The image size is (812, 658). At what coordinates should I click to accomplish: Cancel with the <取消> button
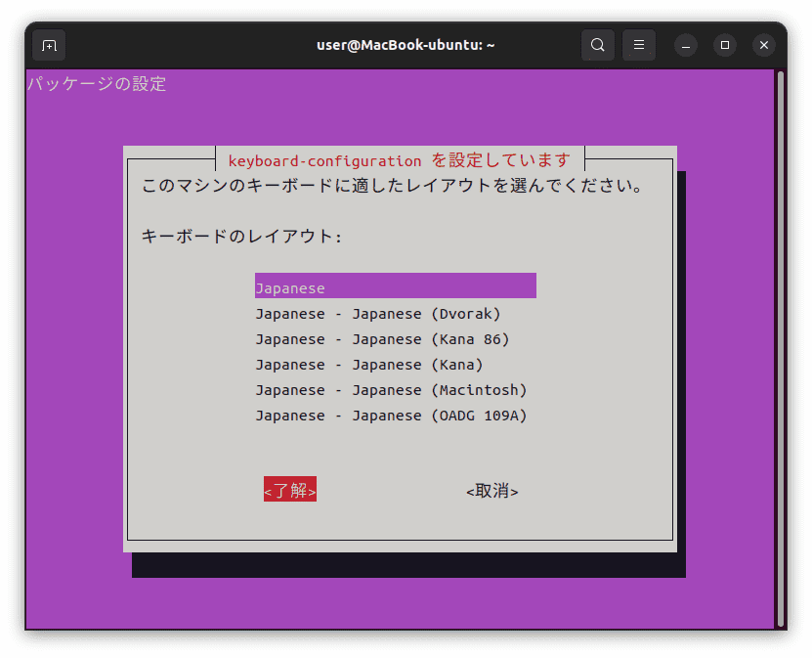click(x=491, y=491)
